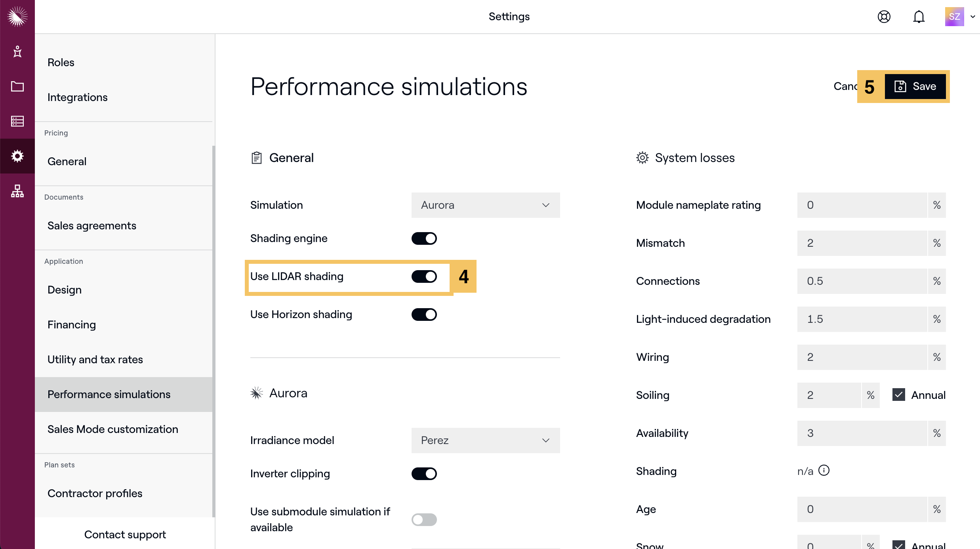
Task: Open the notifications bell
Action: point(919,17)
